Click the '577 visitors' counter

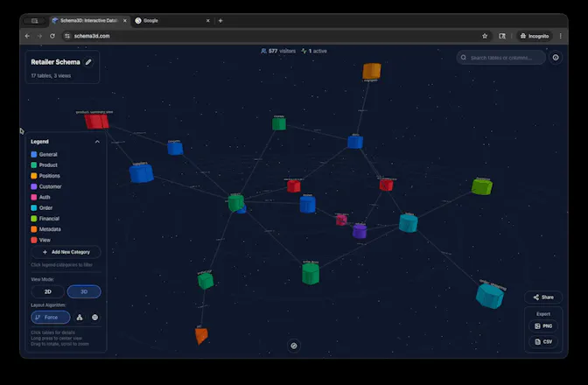tap(278, 51)
